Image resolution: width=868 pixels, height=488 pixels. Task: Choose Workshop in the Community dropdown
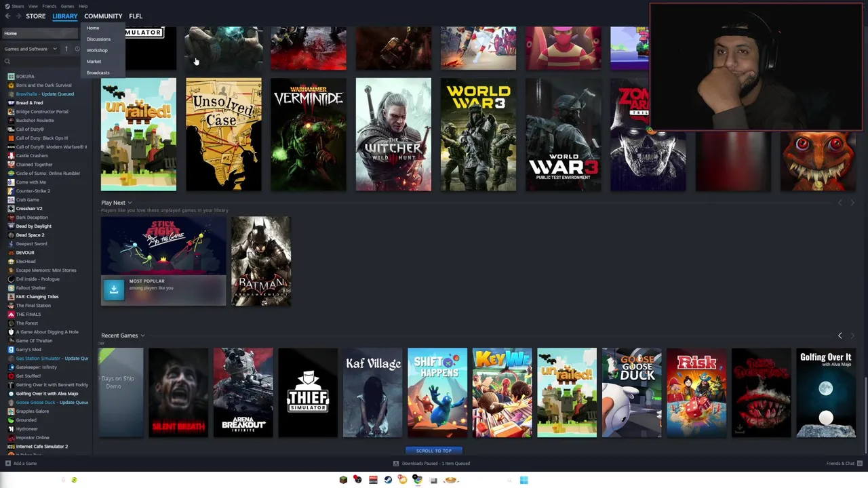pyautogui.click(x=97, y=50)
